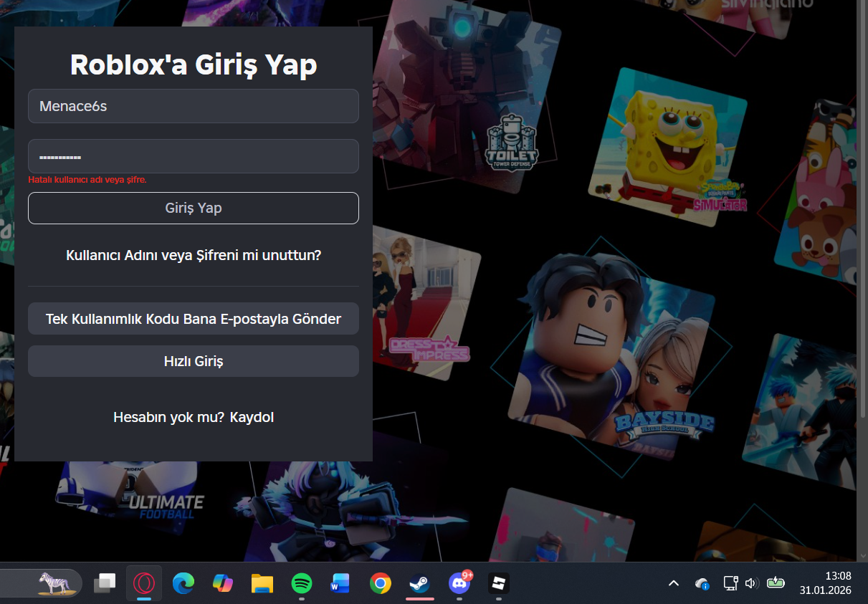Click the password input field
Screen dimensions: 868x604
[x=194, y=156]
